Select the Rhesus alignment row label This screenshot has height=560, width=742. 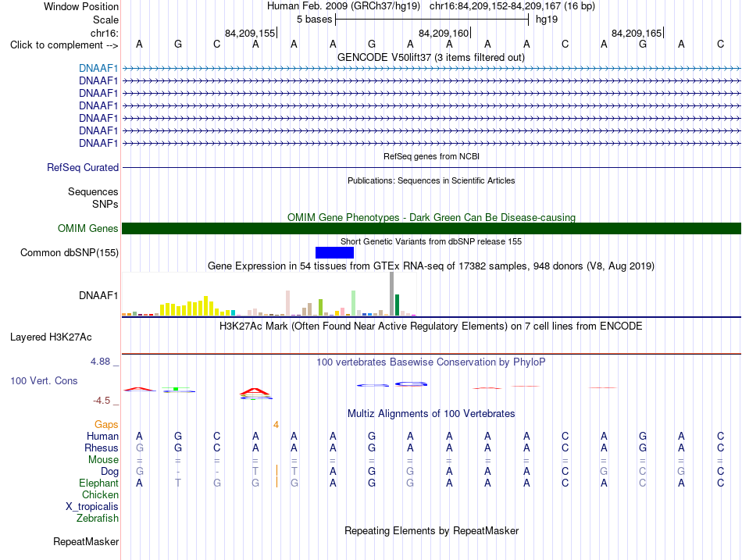tap(102, 448)
